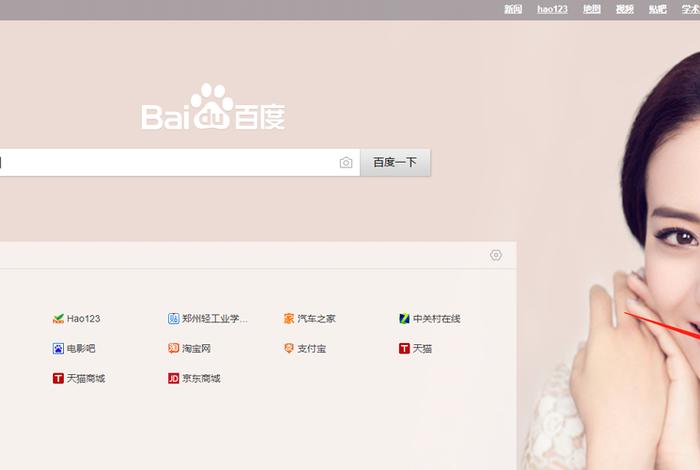
Task: Click the Baidu logo
Action: coord(213,107)
